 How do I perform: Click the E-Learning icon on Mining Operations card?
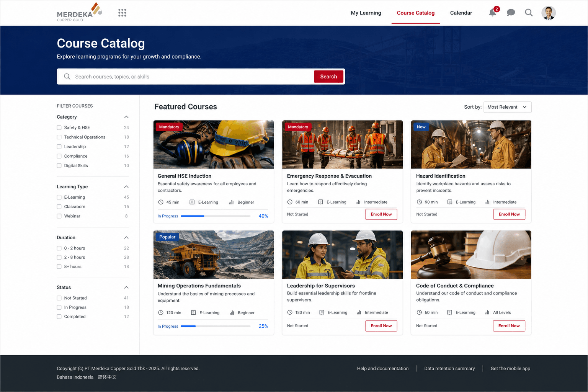pyautogui.click(x=193, y=313)
